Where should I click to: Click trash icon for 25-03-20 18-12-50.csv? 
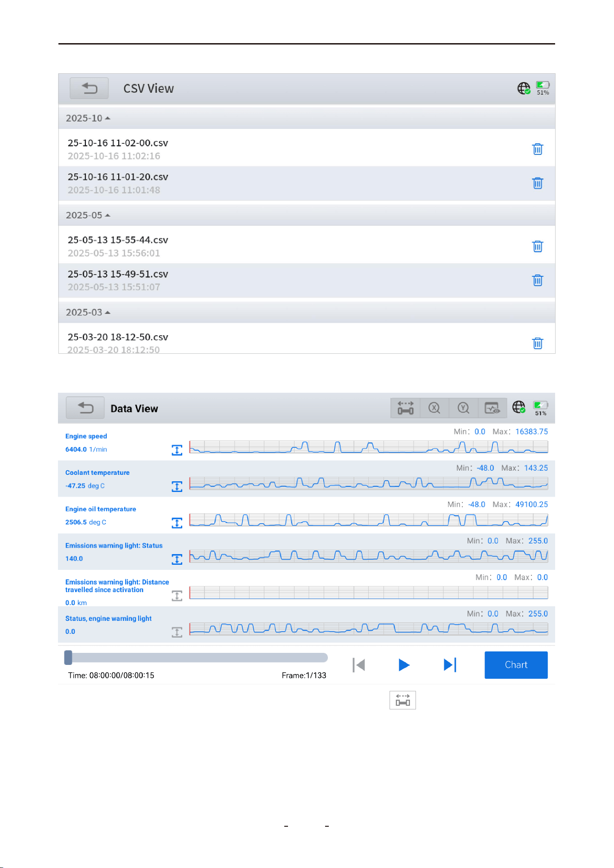point(537,343)
